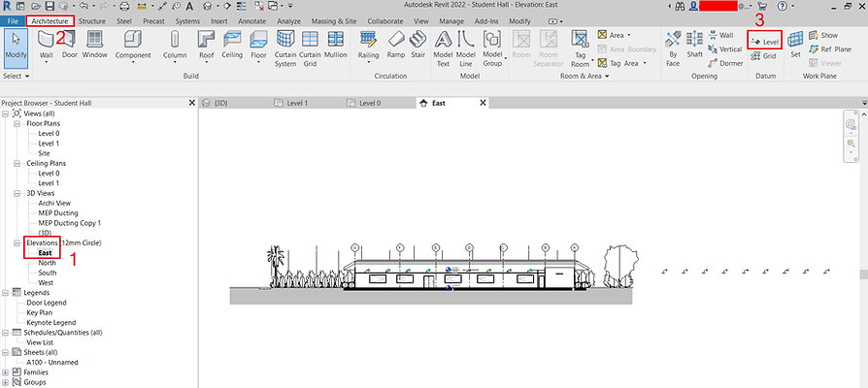868x388 pixels.
Task: Select the Wall tool
Action: (47, 45)
